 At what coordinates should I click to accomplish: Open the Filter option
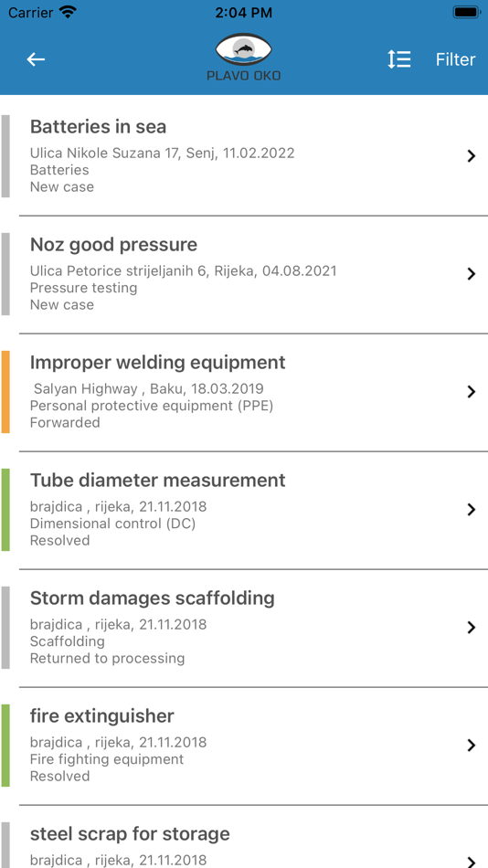tap(455, 59)
